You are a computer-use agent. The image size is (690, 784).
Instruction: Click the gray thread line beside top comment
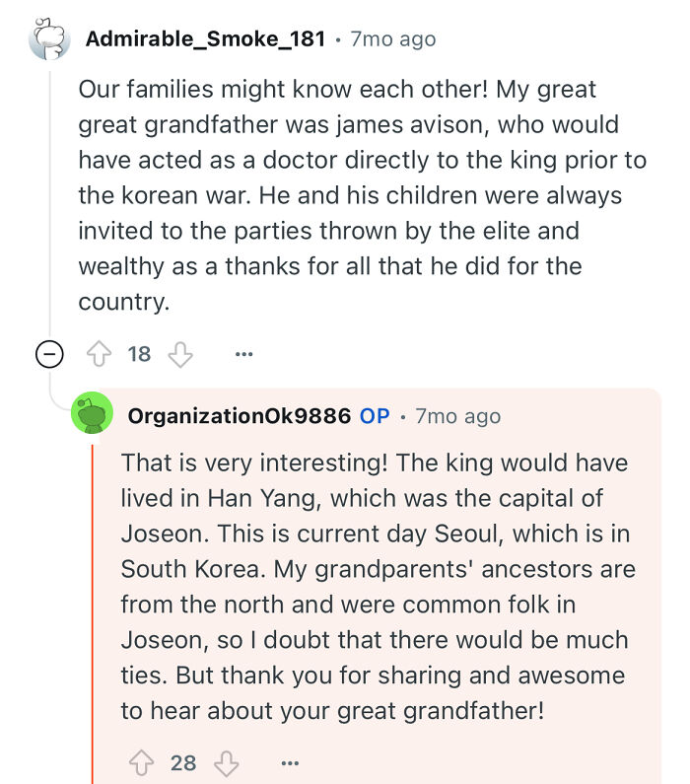(x=50, y=197)
